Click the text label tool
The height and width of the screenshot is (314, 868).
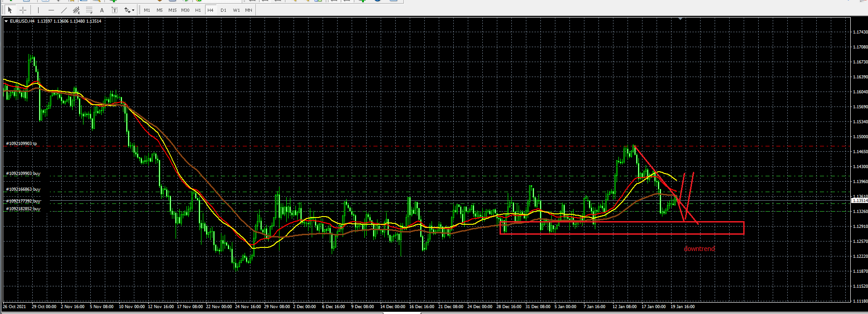114,10
